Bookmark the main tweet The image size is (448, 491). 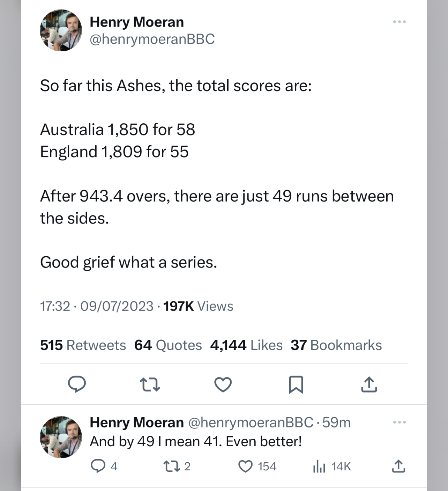coord(296,384)
